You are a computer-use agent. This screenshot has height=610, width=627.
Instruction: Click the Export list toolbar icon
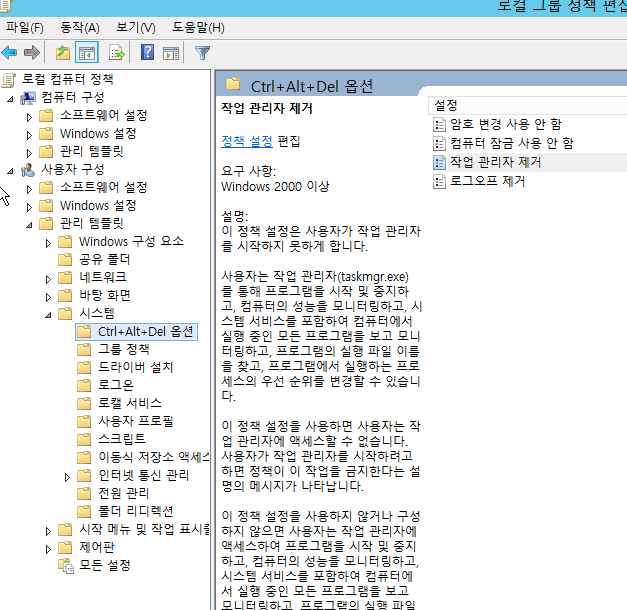[117, 52]
